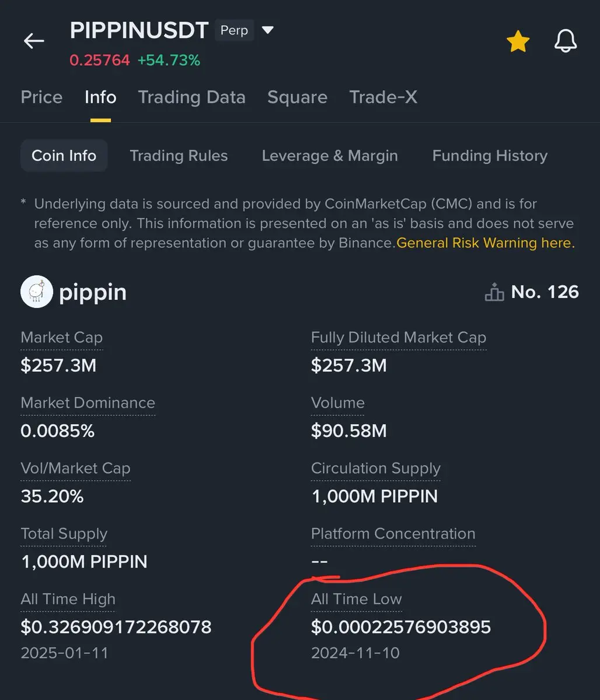Select the Coin Info sub-tab
The image size is (600, 700).
[x=64, y=156]
